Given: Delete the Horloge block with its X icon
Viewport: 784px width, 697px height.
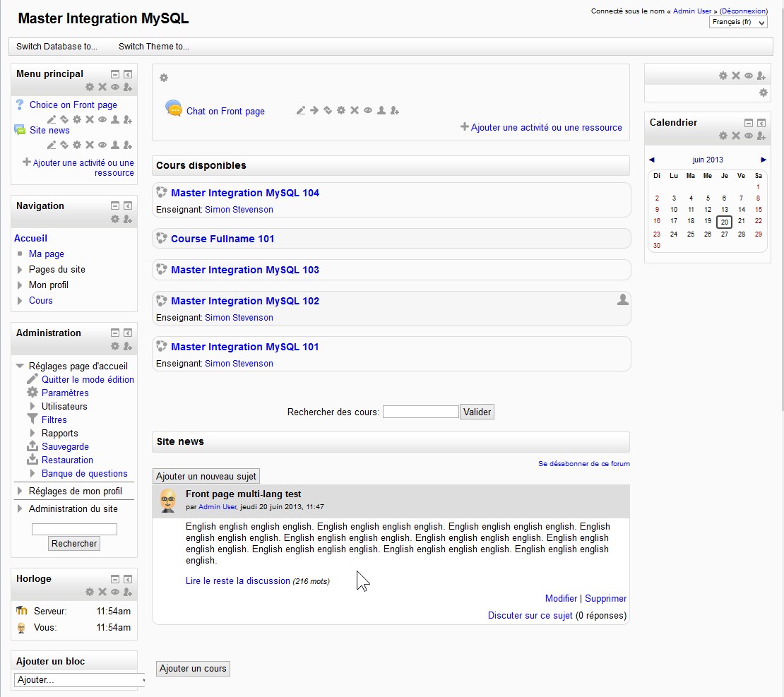Looking at the screenshot, I should tap(102, 592).
